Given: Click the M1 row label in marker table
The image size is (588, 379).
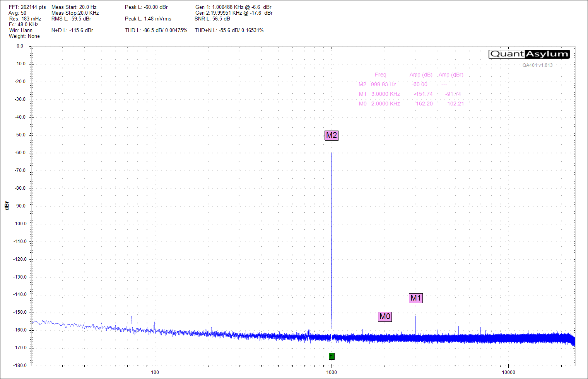Looking at the screenshot, I should pyautogui.click(x=362, y=94).
